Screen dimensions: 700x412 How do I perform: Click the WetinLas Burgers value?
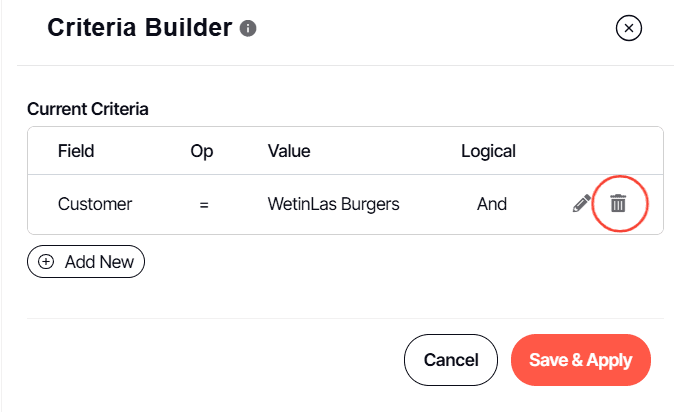click(333, 204)
